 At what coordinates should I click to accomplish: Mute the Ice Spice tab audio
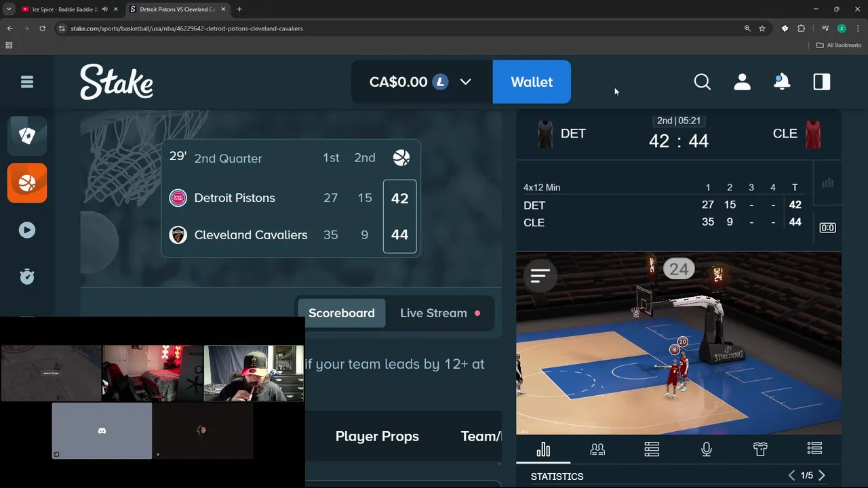coord(104,9)
